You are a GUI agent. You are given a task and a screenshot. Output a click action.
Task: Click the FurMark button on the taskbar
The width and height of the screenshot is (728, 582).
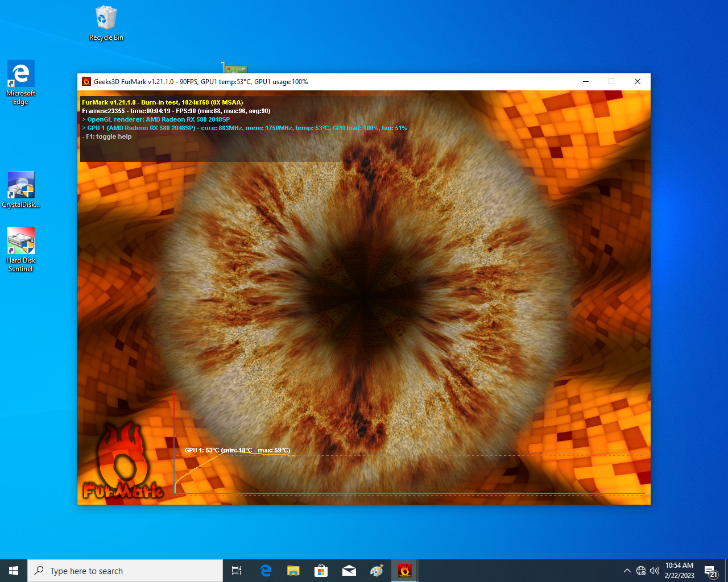[404, 571]
